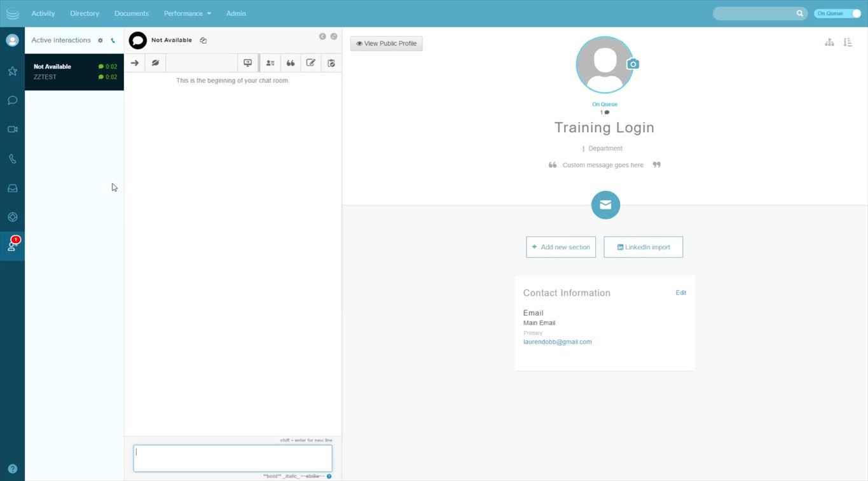Image resolution: width=868 pixels, height=481 pixels.
Task: Open Active Interactions settings gear
Action: (x=100, y=41)
